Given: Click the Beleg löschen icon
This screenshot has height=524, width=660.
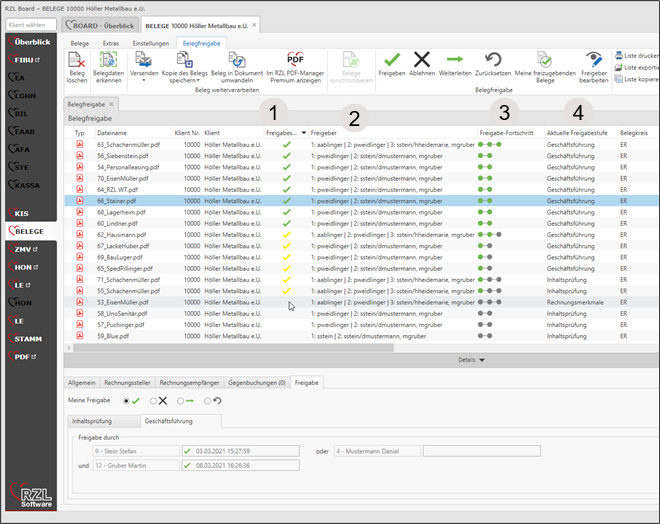Looking at the screenshot, I should tap(77, 61).
